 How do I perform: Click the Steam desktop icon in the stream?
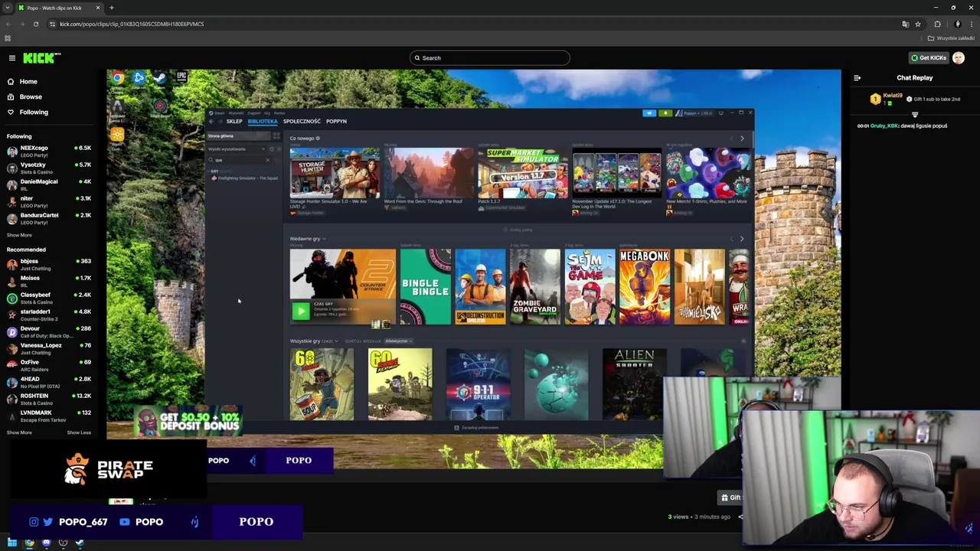[159, 77]
